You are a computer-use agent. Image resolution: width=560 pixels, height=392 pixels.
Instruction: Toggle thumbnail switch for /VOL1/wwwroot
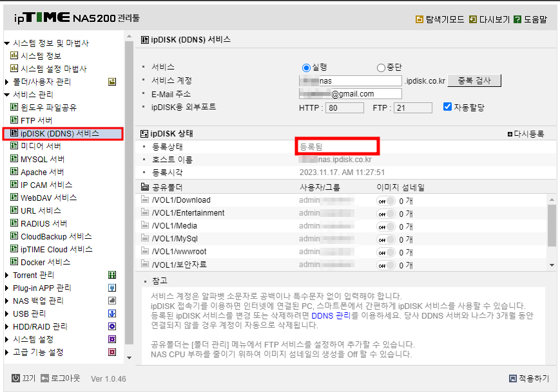click(386, 252)
